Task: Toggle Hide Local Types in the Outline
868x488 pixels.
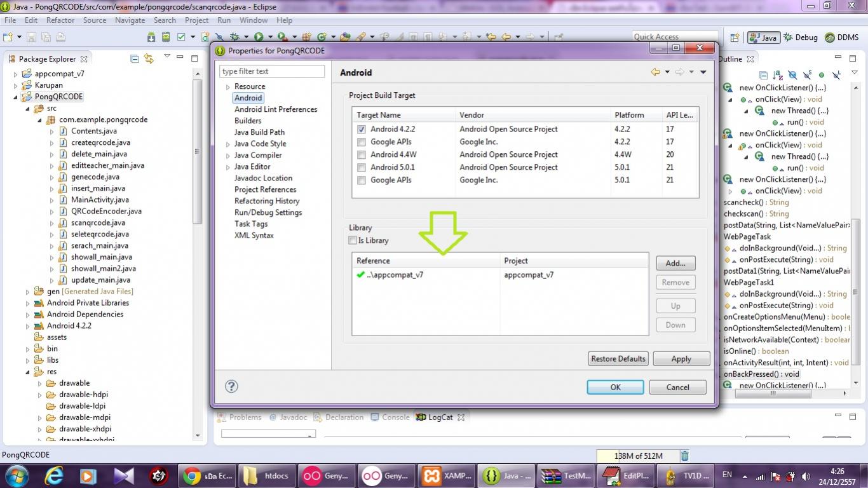Action: pos(836,74)
